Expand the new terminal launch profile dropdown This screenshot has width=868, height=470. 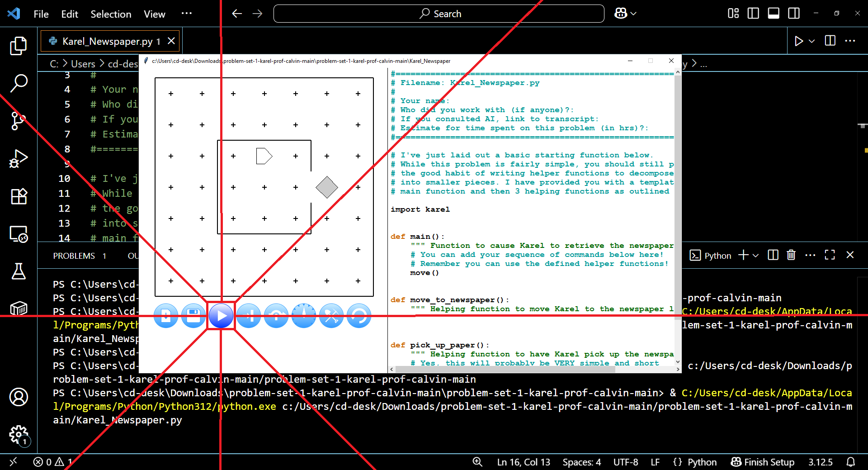click(756, 256)
